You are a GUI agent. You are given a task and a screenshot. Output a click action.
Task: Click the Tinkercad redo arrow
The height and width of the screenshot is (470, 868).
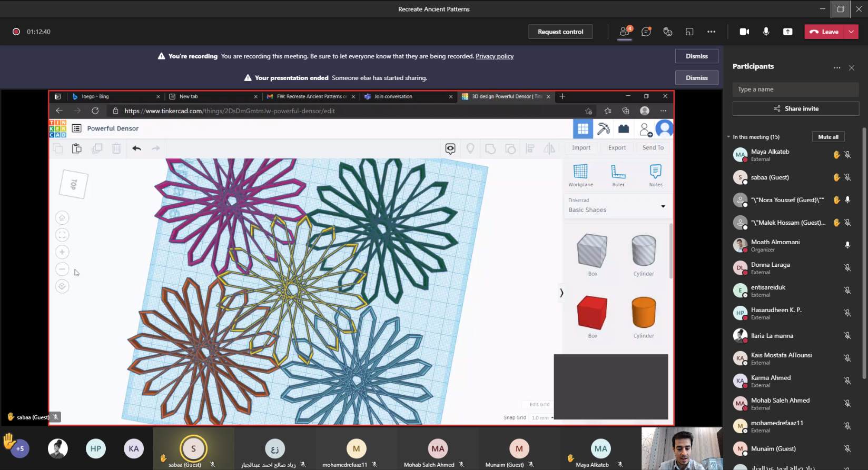point(156,148)
